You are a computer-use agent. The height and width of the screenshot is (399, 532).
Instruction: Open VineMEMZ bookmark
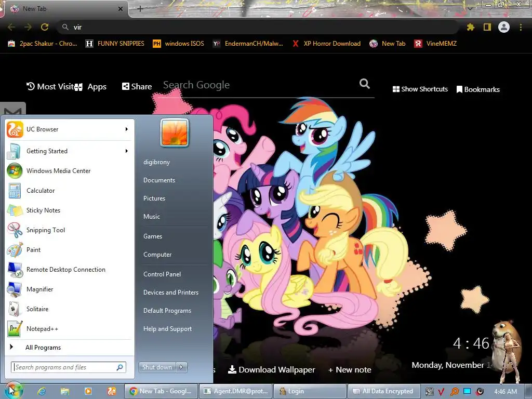pyautogui.click(x=435, y=44)
